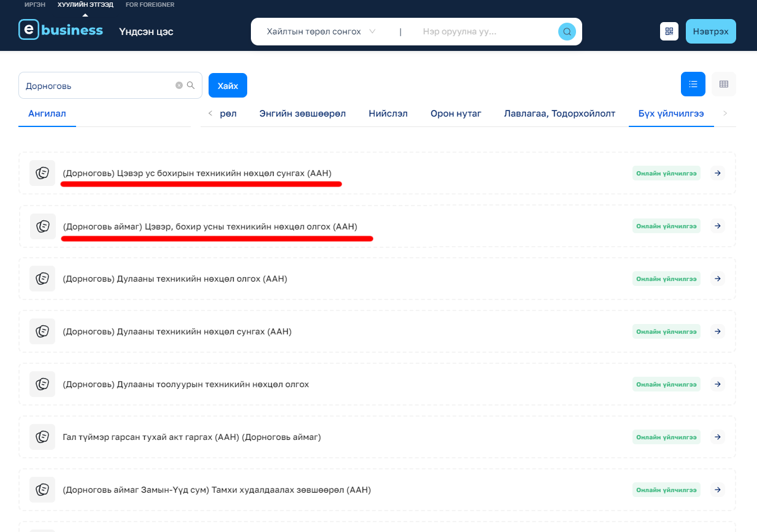The image size is (757, 532).
Task: Open arrow for Дулааны тоолуурын row
Action: click(718, 384)
